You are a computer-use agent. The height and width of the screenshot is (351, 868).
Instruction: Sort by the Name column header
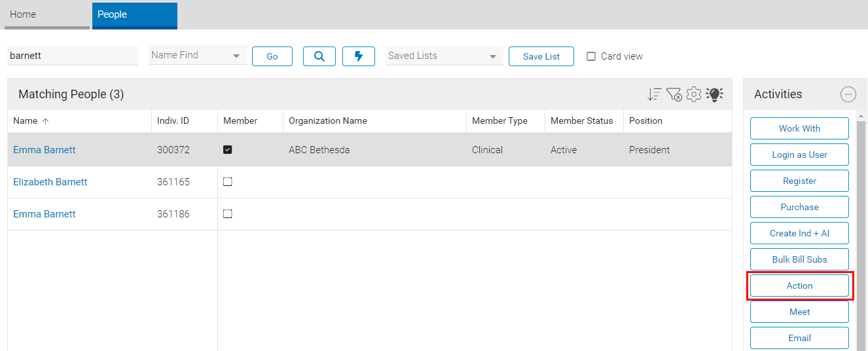pos(79,121)
